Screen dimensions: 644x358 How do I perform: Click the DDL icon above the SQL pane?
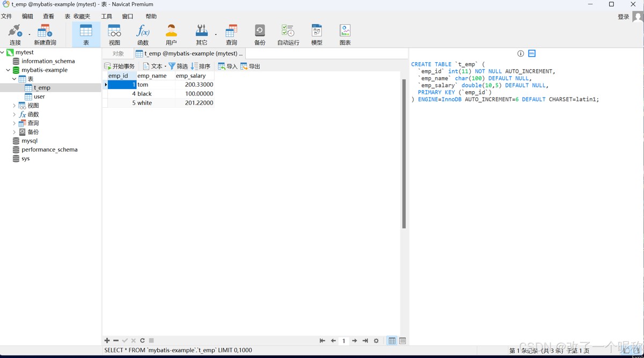[532, 54]
